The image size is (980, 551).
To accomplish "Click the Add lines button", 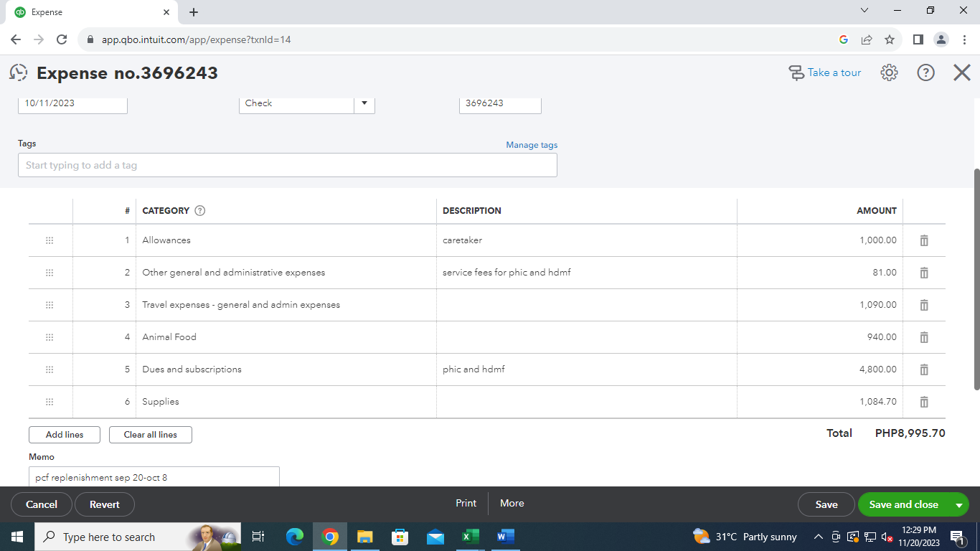I will click(65, 435).
